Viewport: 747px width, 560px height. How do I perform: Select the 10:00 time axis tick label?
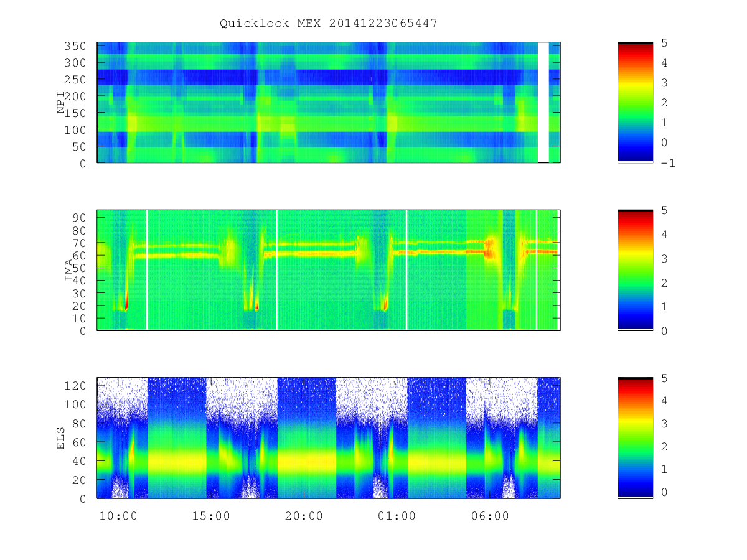tap(118, 516)
